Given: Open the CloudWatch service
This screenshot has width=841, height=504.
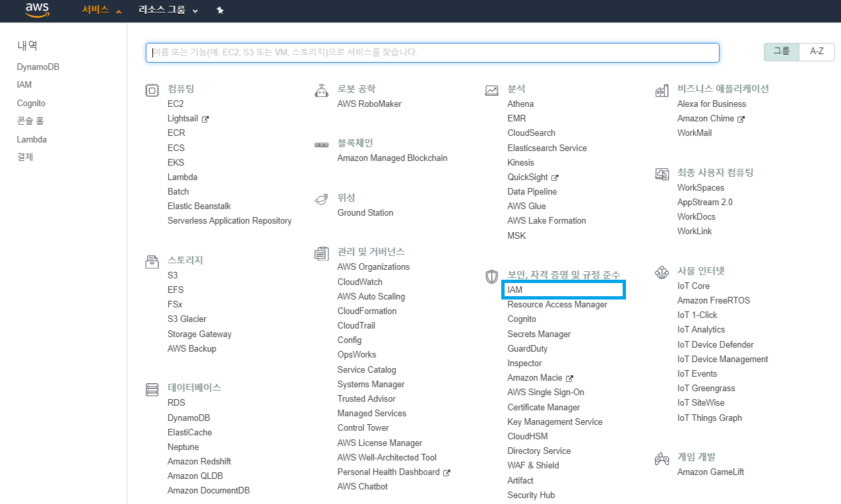Looking at the screenshot, I should click(x=359, y=282).
